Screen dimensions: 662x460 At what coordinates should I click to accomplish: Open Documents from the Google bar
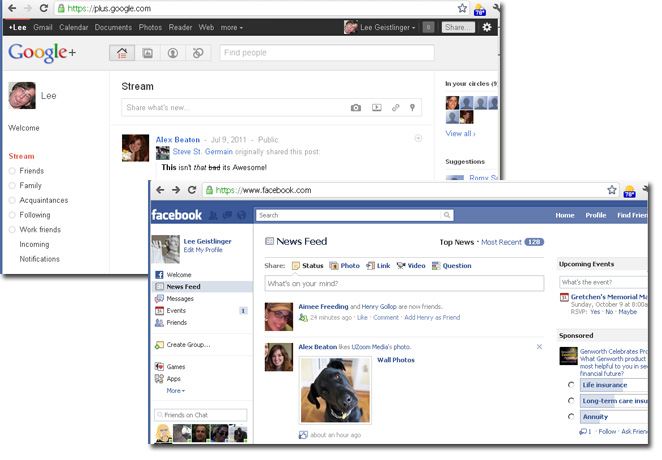pyautogui.click(x=113, y=27)
